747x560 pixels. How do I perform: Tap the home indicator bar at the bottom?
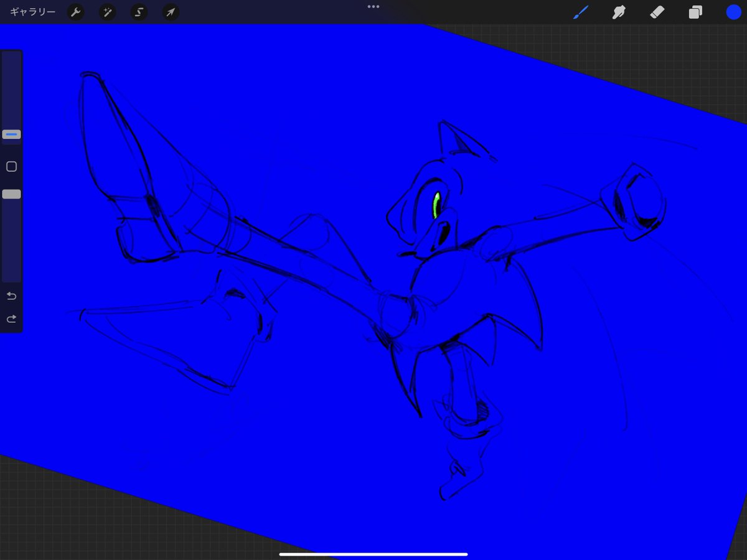(x=374, y=553)
